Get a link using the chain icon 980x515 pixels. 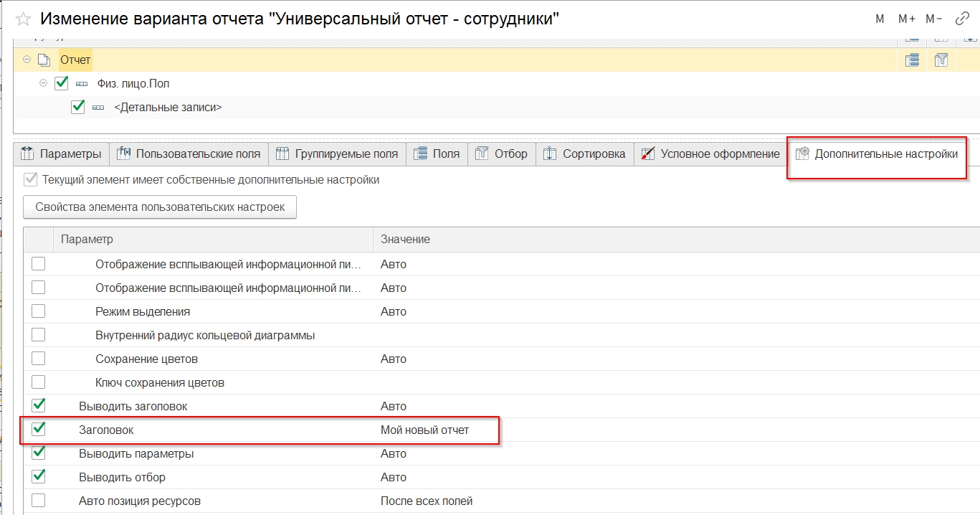963,19
